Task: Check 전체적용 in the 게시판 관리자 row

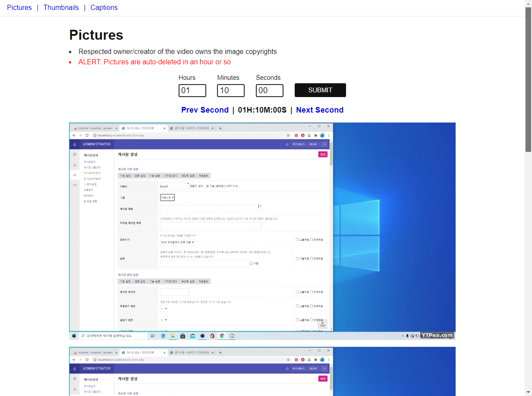Action: [312, 292]
